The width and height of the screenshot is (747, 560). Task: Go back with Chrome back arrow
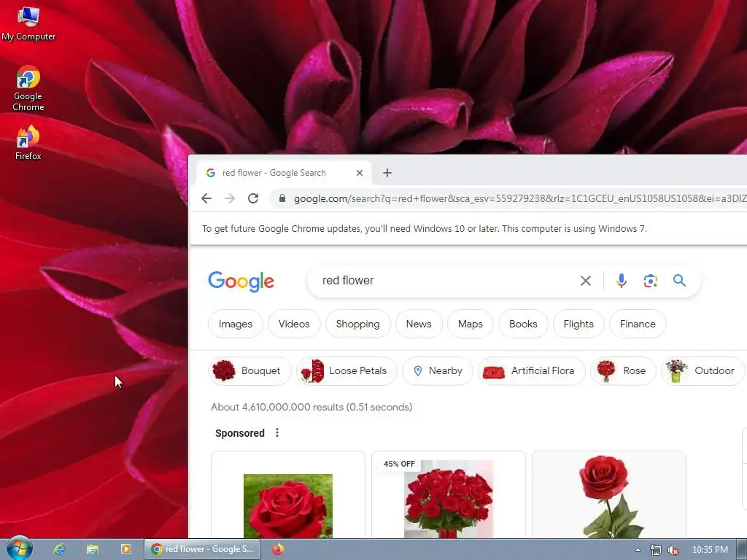206,198
